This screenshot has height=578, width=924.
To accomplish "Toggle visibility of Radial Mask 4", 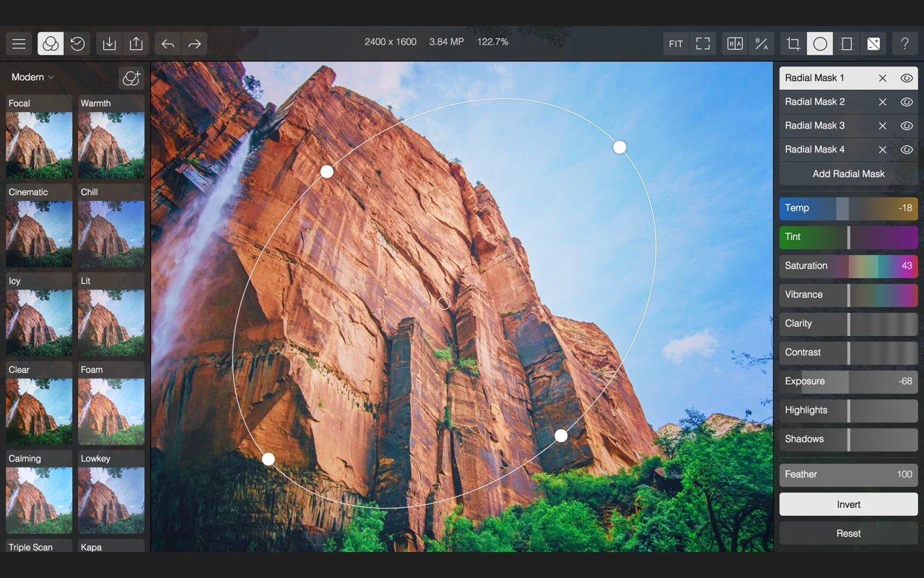I will point(907,150).
